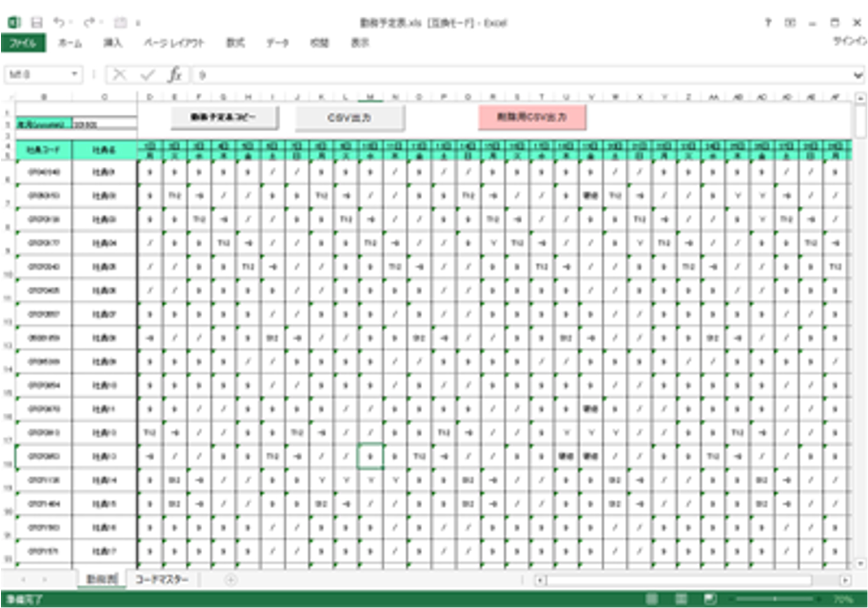Click the formula bar Cancel X icon
868x608 pixels.
point(119,75)
